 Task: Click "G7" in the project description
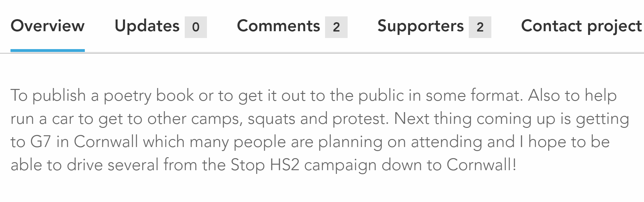pos(40,142)
